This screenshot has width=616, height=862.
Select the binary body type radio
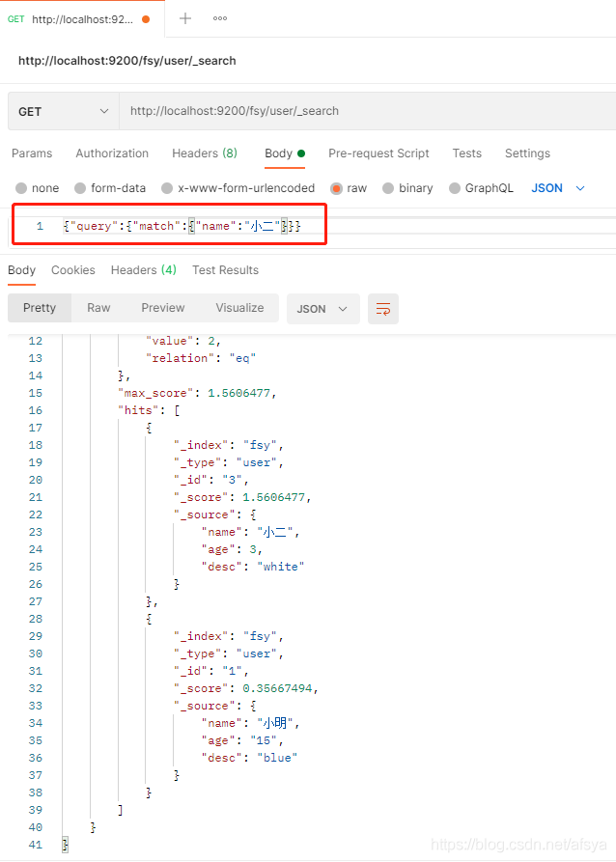point(388,188)
